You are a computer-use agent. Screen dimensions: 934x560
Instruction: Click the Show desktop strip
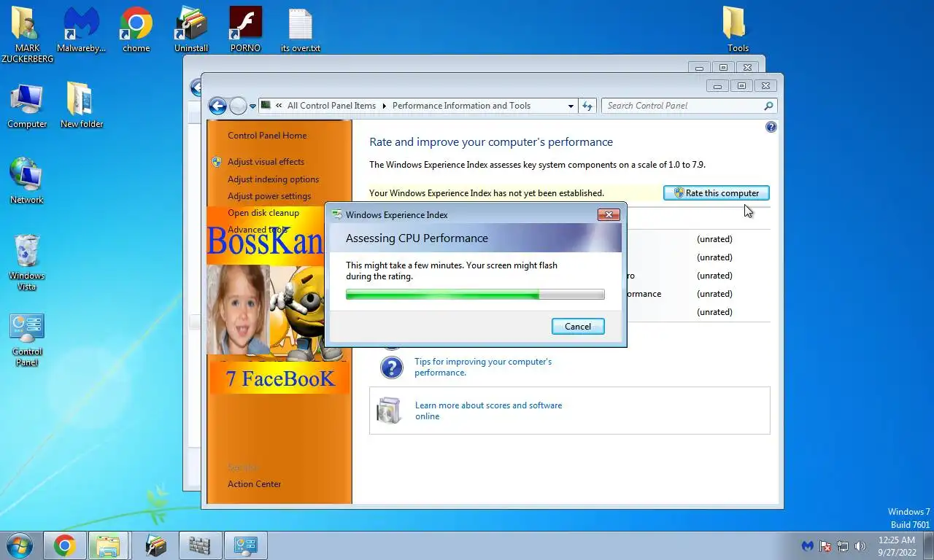pyautogui.click(x=929, y=545)
